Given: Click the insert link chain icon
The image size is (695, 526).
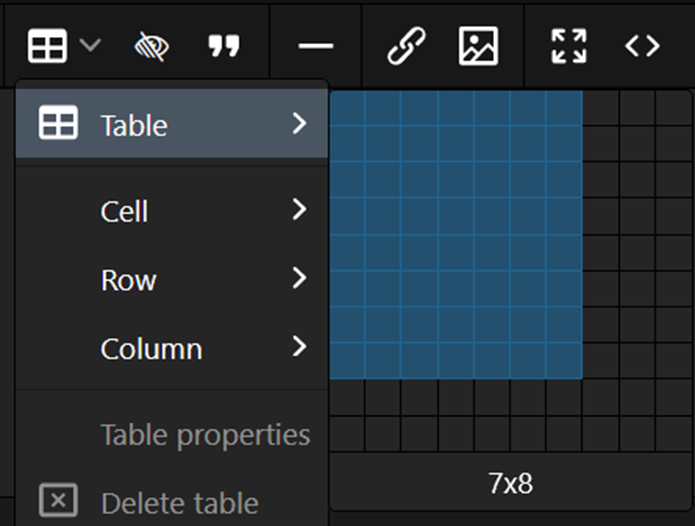Looking at the screenshot, I should [x=406, y=46].
